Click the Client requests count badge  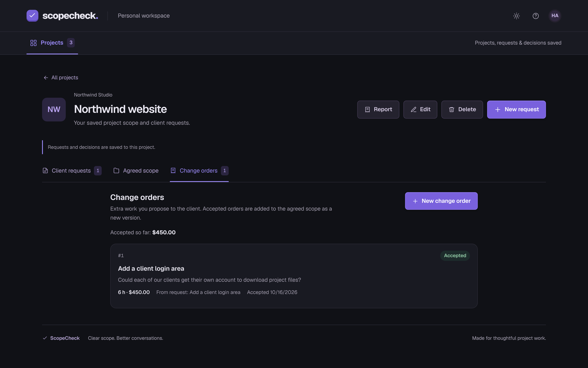coord(98,171)
